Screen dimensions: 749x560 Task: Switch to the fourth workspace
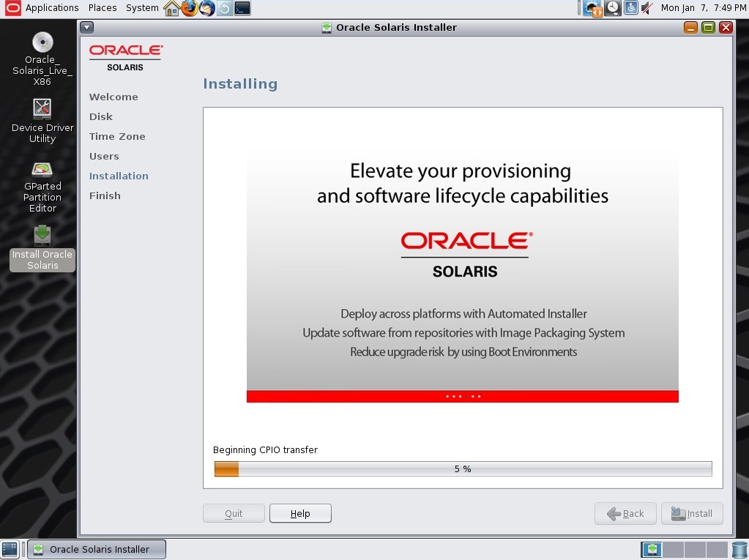coord(717,550)
